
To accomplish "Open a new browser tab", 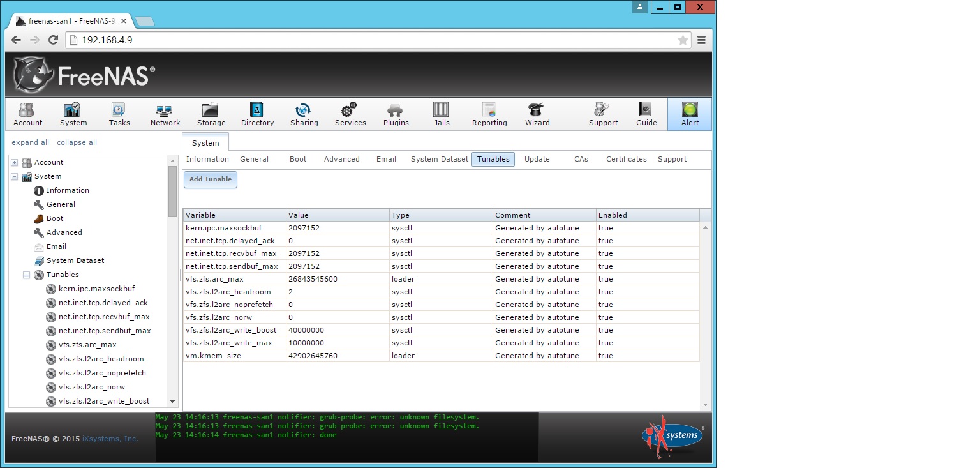I will (145, 21).
